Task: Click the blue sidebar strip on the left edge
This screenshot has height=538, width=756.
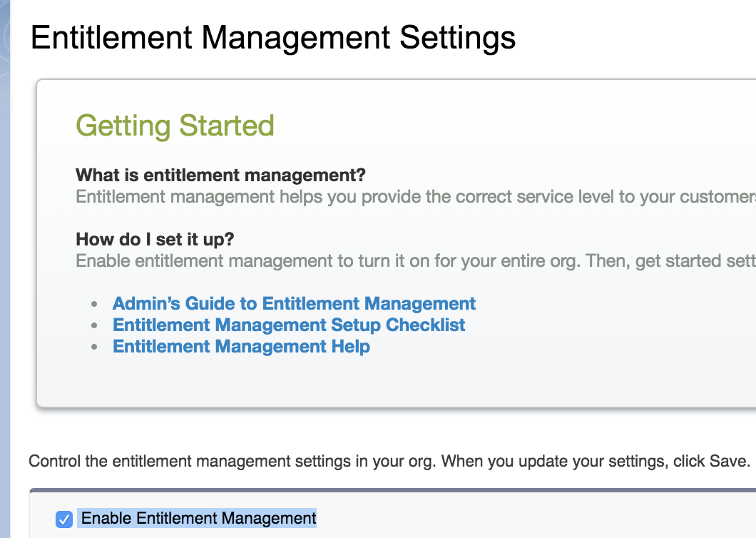Action: [5, 285]
